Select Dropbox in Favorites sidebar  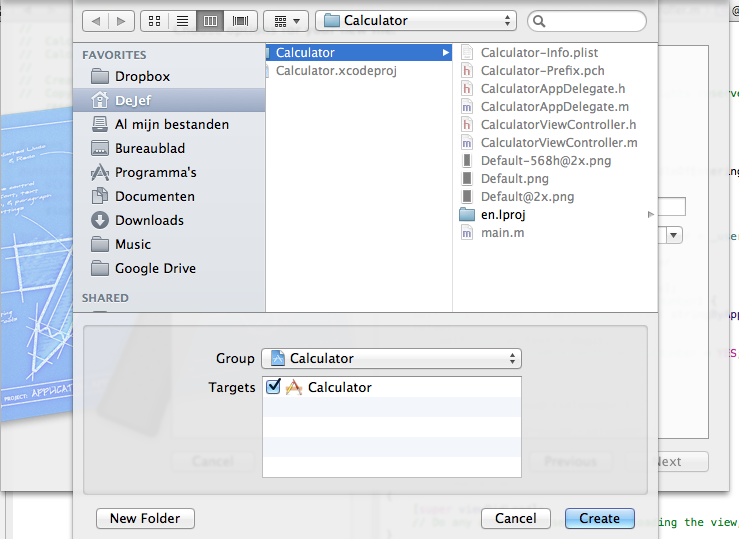169,76
